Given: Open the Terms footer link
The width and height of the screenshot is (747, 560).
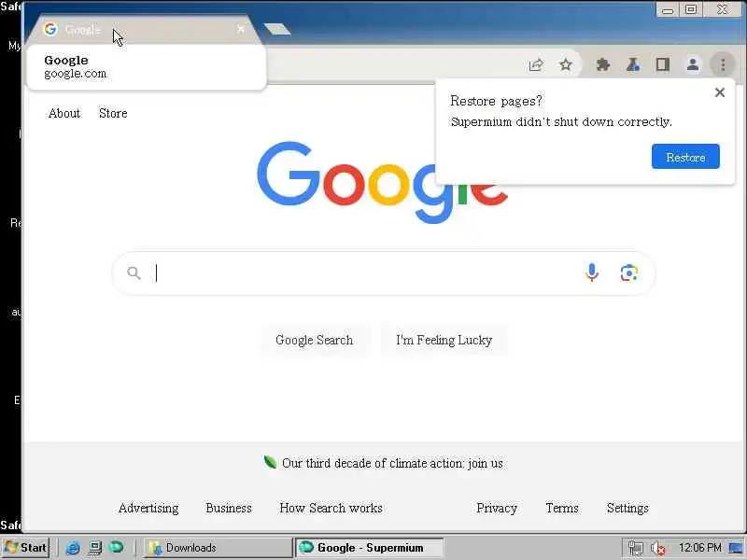Looking at the screenshot, I should (x=562, y=508).
